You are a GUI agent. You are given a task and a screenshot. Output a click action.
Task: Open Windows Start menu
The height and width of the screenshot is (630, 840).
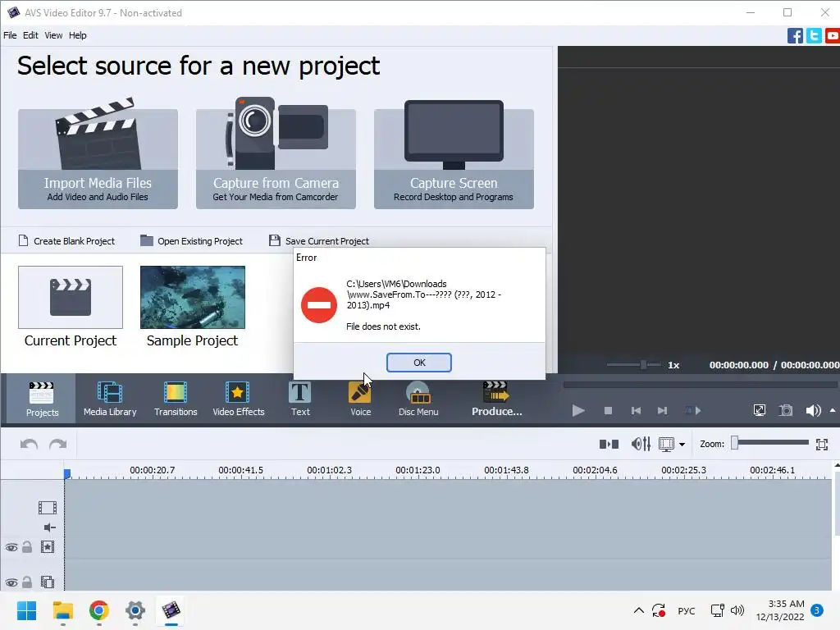27,610
